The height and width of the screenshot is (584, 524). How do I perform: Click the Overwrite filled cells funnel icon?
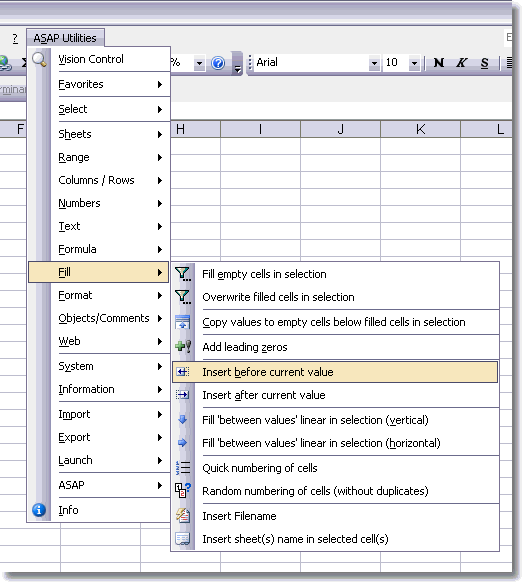coord(183,297)
